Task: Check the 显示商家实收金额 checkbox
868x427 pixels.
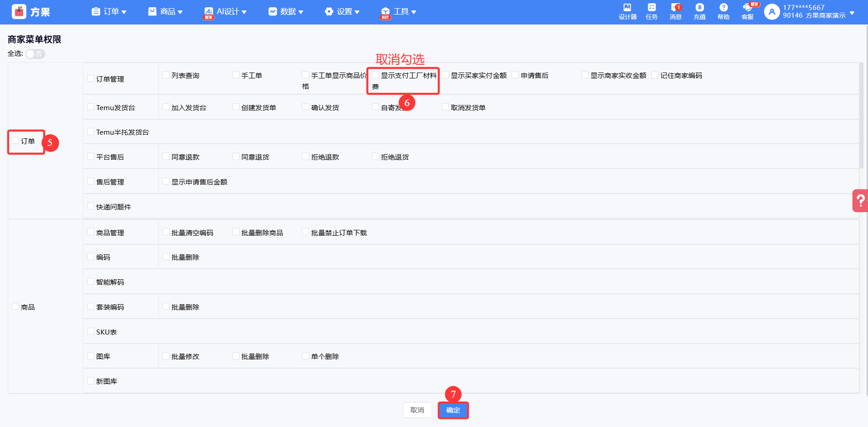Action: tap(585, 75)
